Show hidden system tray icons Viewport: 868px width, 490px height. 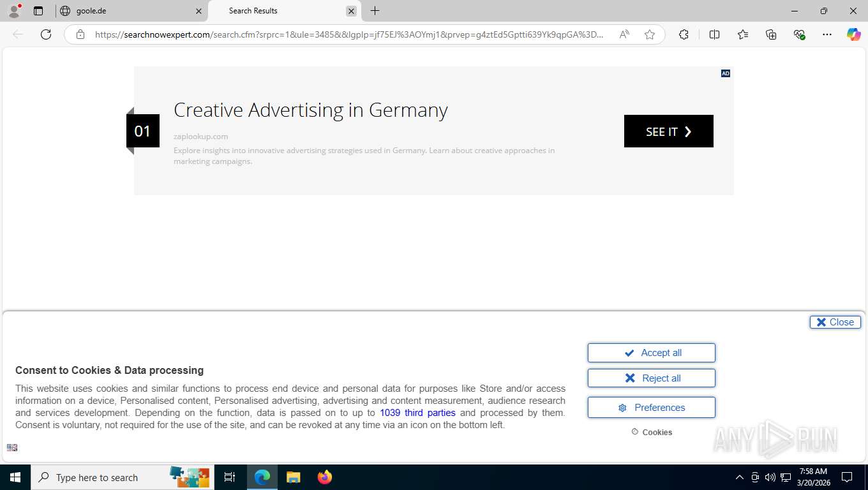pos(740,477)
